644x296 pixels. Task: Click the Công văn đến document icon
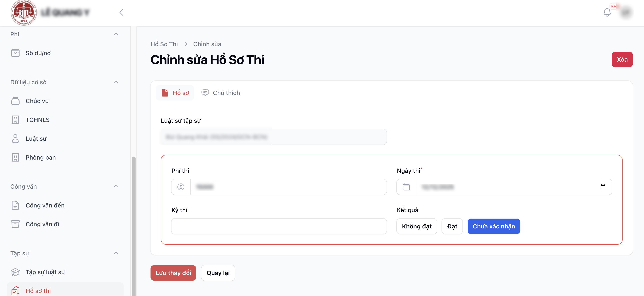click(15, 205)
